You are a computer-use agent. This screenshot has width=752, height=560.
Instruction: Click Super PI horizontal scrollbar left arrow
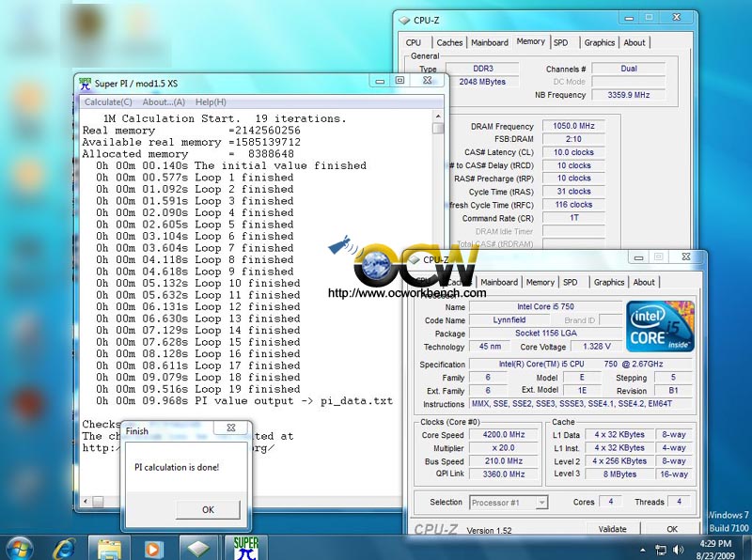point(86,502)
